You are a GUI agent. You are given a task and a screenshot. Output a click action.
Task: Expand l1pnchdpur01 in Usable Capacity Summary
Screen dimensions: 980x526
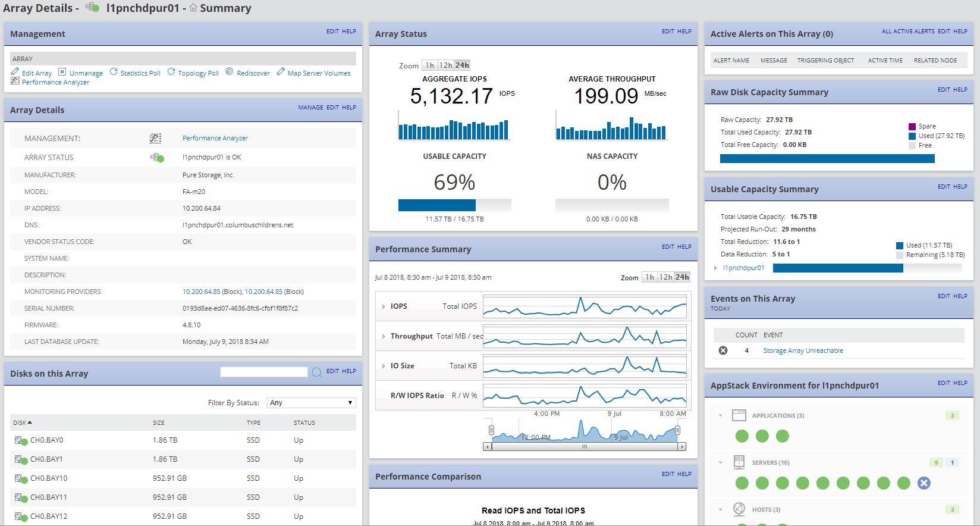715,268
